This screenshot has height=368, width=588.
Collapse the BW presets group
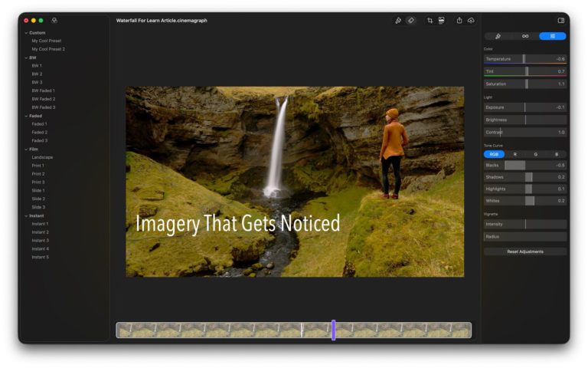point(26,58)
